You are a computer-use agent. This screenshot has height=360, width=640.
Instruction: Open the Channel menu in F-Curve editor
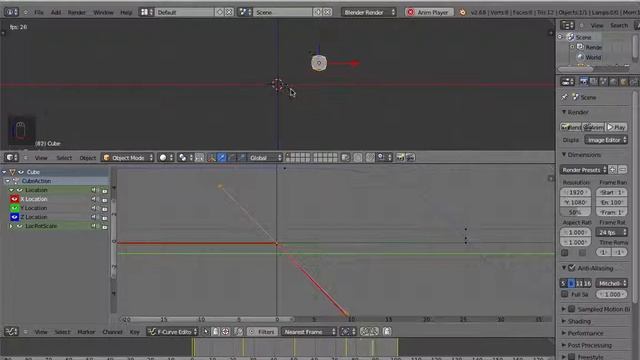click(x=112, y=332)
